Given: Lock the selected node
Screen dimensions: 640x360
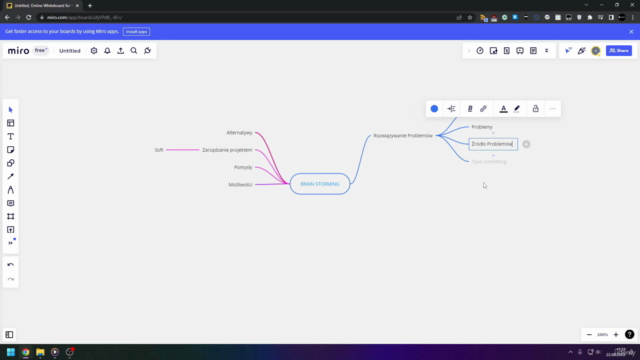Looking at the screenshot, I should [x=536, y=109].
